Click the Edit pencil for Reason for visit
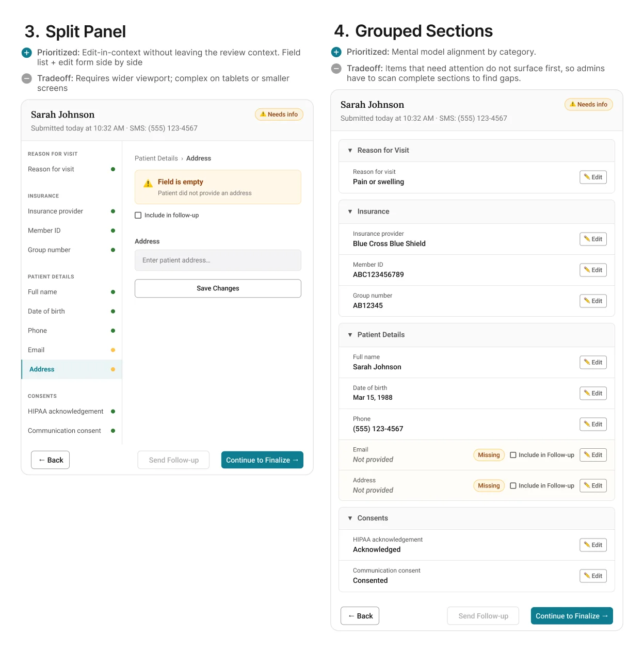 tap(587, 177)
